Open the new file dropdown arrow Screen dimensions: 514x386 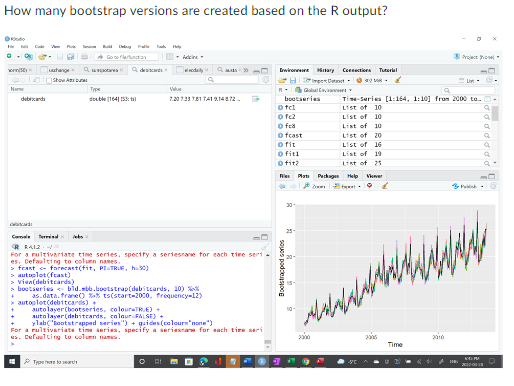click(18, 57)
